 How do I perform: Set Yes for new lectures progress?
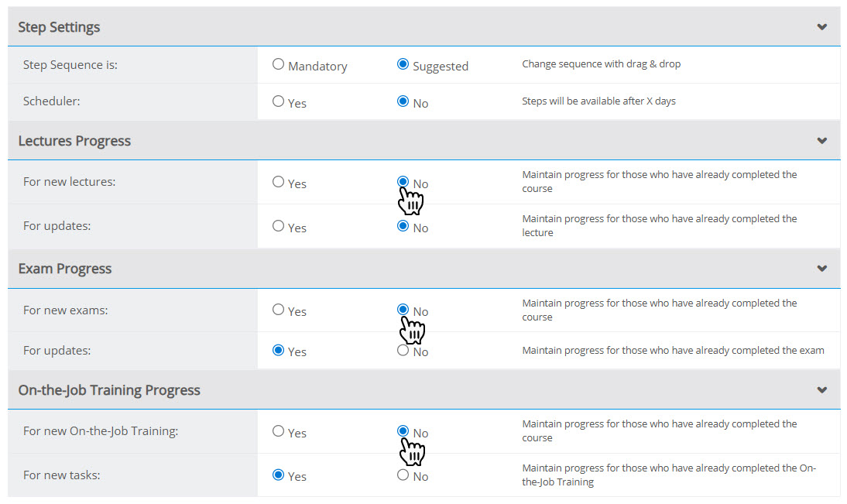click(x=278, y=182)
